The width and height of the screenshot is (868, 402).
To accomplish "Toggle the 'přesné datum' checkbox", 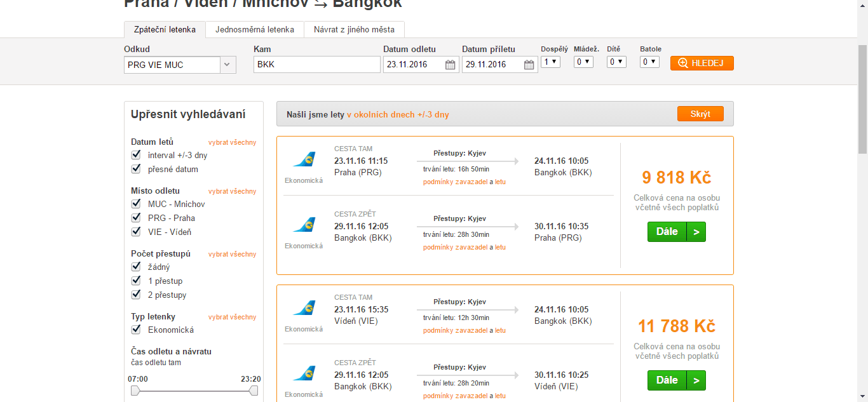I will (136, 169).
